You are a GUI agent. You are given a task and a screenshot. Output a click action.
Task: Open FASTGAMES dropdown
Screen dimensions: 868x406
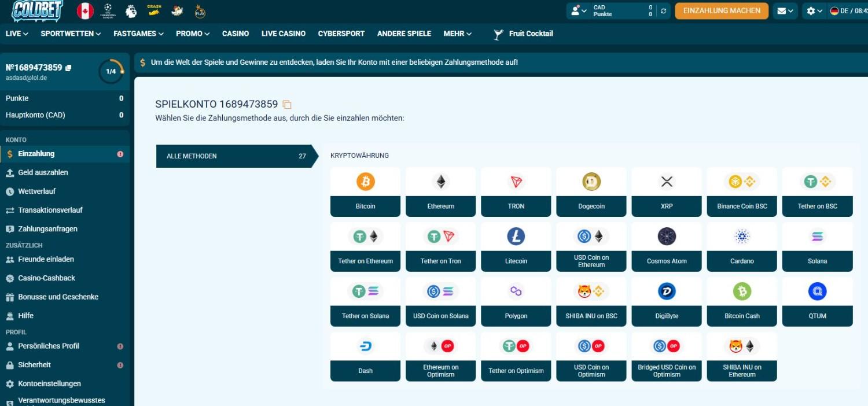click(138, 34)
